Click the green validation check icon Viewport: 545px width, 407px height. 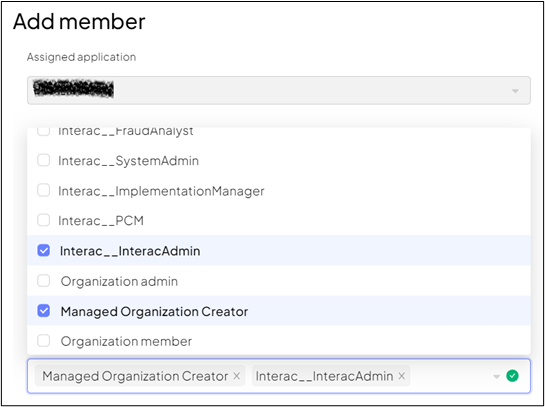click(x=512, y=376)
